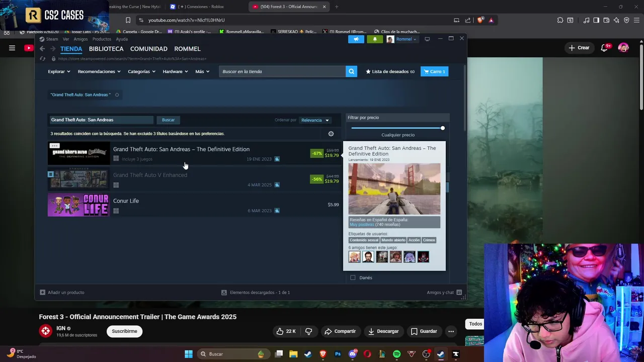The image size is (644, 362).
Task: Open more actions ellipsis under video
Action: point(451,331)
